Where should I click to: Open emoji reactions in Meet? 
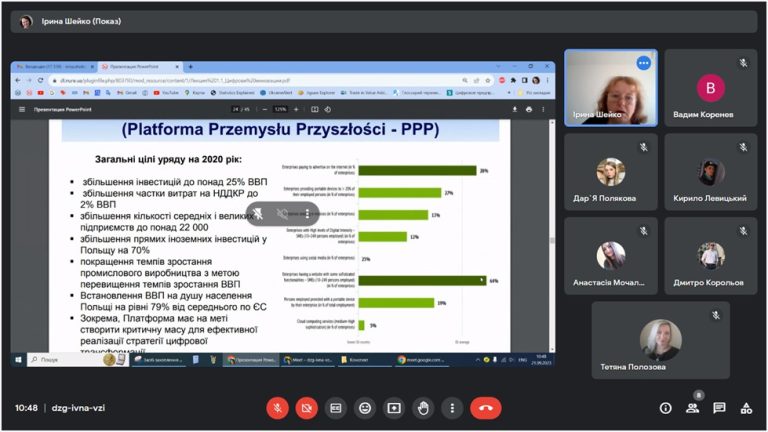(365, 408)
